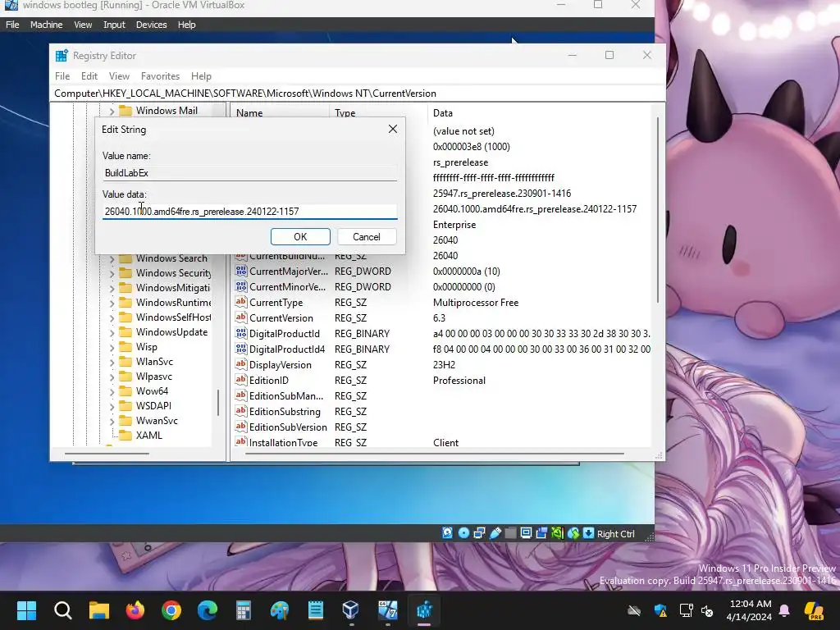The image size is (840, 630).
Task: Expand the WindowsUpdate key
Action: tap(112, 333)
